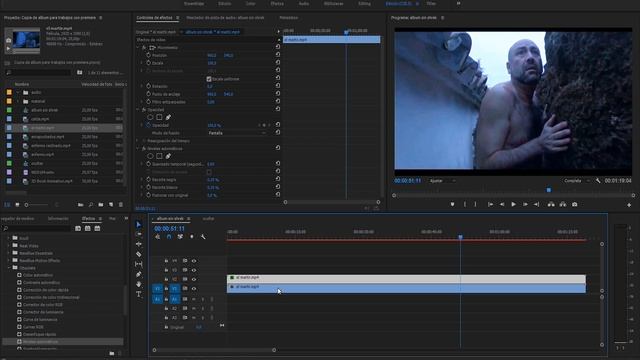Select pen mask tool under Niveles automáticos
The height and width of the screenshot is (360, 640).
tap(168, 156)
